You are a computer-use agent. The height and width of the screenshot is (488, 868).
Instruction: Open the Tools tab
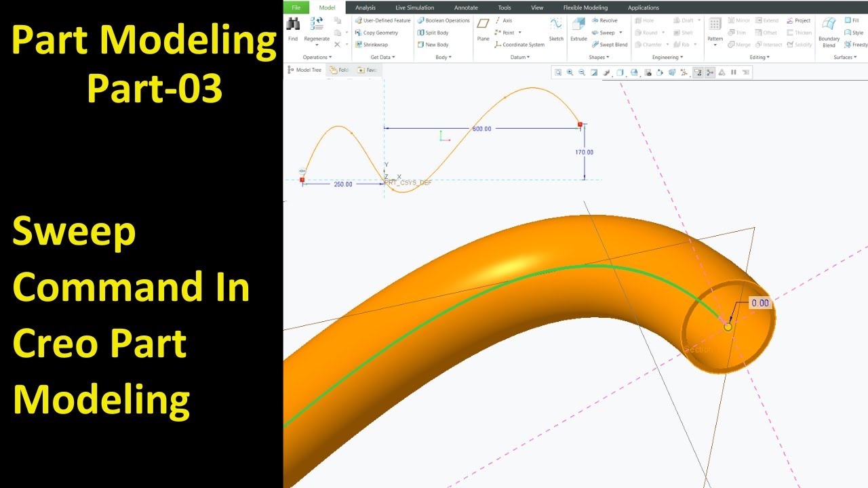(505, 7)
